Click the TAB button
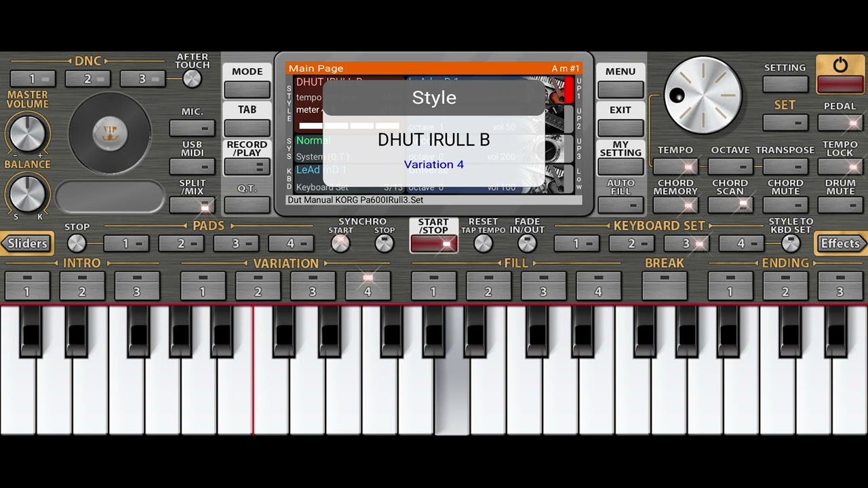 tap(247, 119)
